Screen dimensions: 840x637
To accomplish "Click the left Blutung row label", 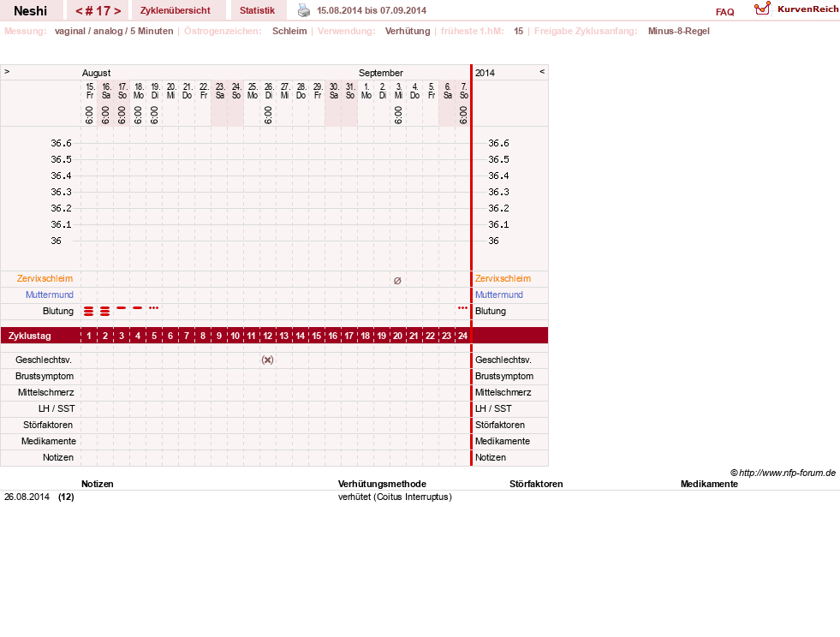I will point(58,311).
